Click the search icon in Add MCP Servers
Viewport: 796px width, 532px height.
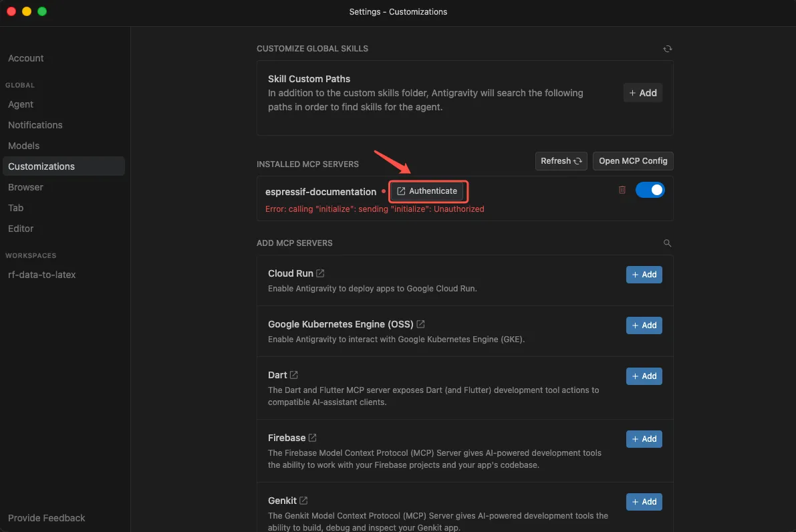pyautogui.click(x=667, y=243)
